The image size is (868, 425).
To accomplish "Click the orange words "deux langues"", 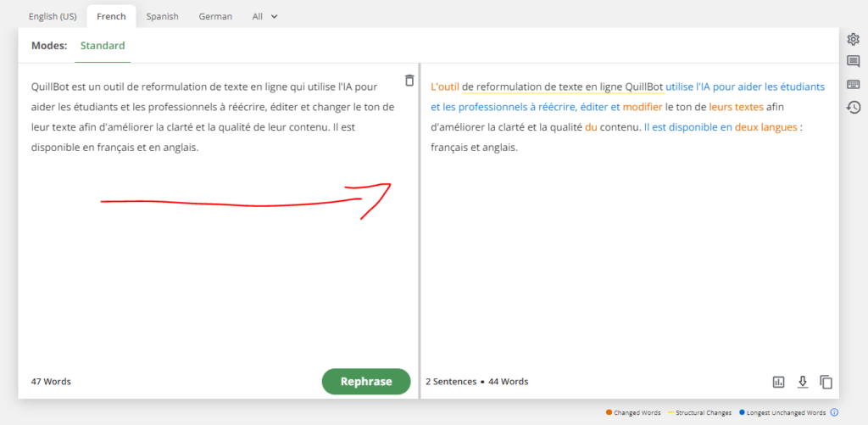I will [x=765, y=127].
